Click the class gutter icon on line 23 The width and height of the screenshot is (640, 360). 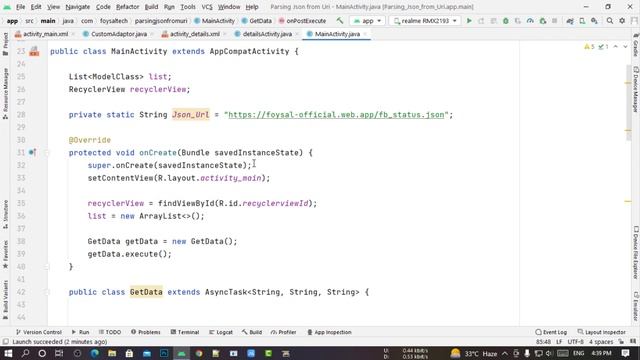[x=34, y=51]
